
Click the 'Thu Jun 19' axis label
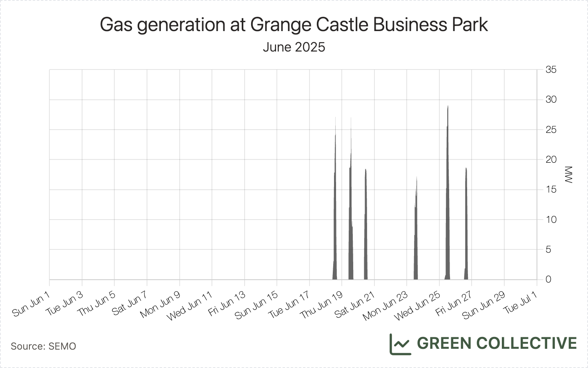pyautogui.click(x=321, y=305)
